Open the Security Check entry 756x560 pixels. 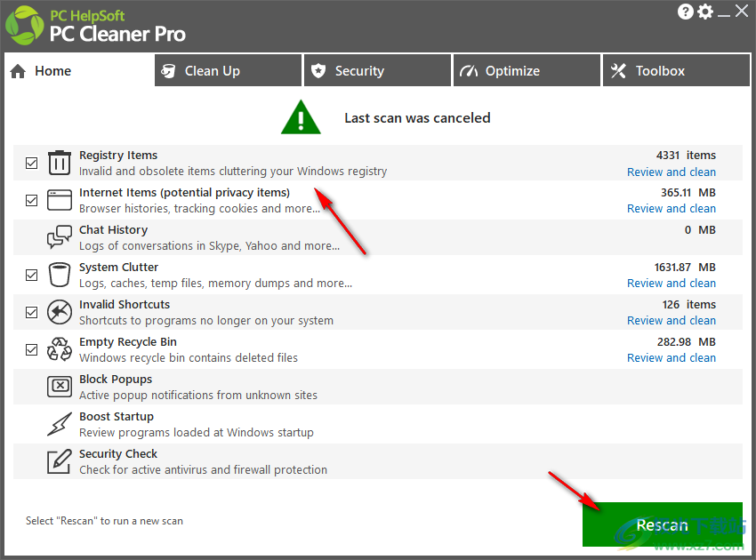[377, 461]
